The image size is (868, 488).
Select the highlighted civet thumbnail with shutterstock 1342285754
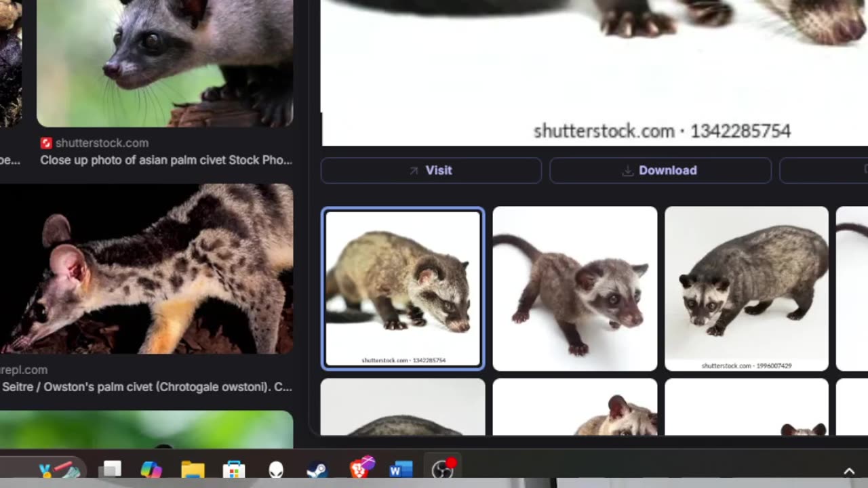[x=403, y=288]
